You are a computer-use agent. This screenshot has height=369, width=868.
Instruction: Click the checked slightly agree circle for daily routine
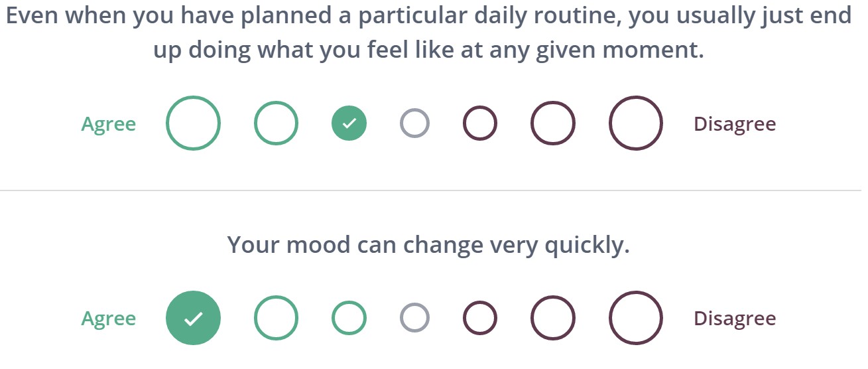pyautogui.click(x=349, y=123)
